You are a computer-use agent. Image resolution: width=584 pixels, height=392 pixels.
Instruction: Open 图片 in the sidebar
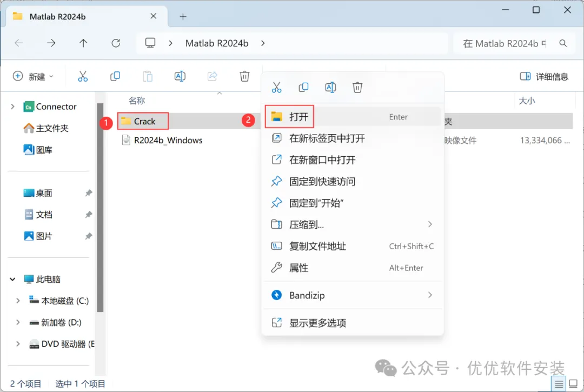38,236
